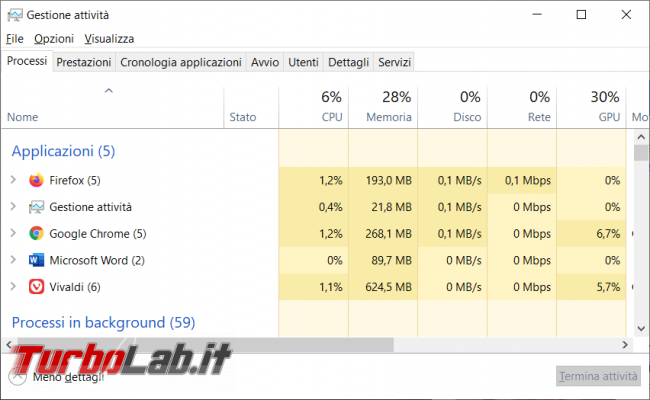Click Gestione attività memory 21,8 MB

pyautogui.click(x=391, y=207)
